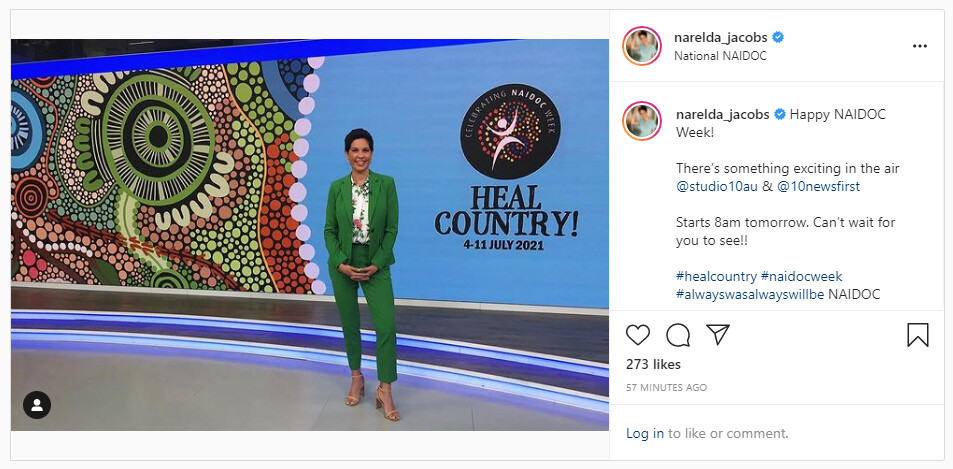Share post via paper plane icon

pyautogui.click(x=718, y=335)
